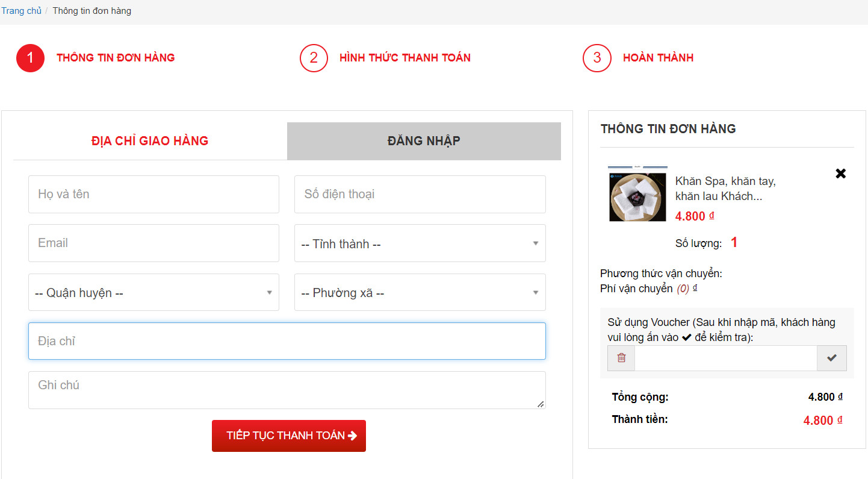This screenshot has height=479, width=868.
Task: Remove product with the X icon
Action: point(840,174)
